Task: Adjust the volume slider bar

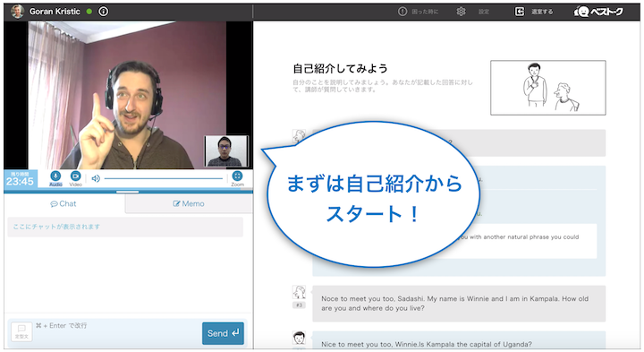Action: (163, 178)
